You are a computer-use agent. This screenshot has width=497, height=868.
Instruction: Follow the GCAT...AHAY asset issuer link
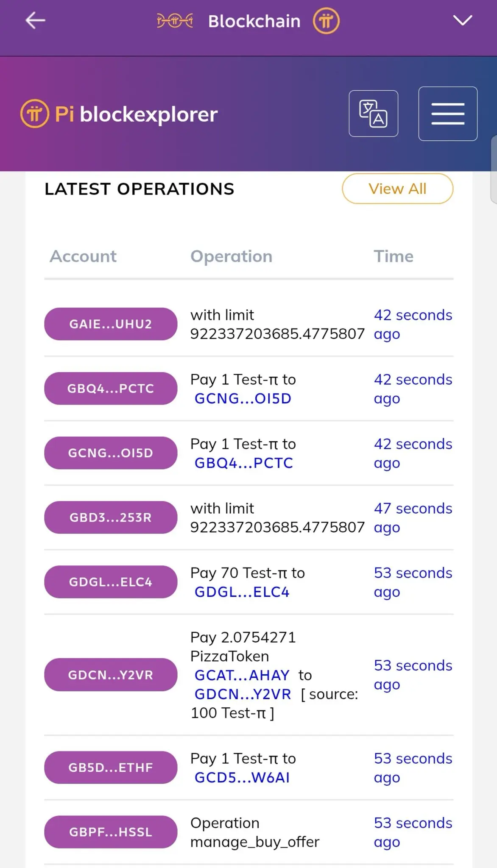click(242, 675)
